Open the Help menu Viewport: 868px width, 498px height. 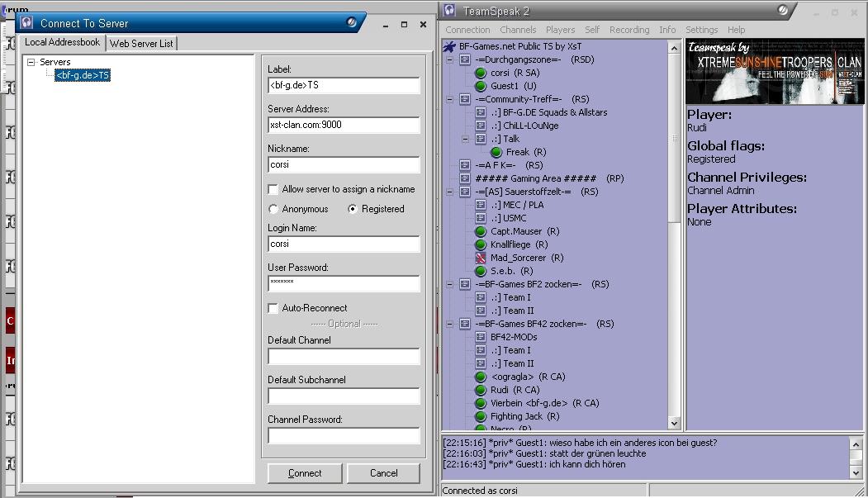click(736, 30)
